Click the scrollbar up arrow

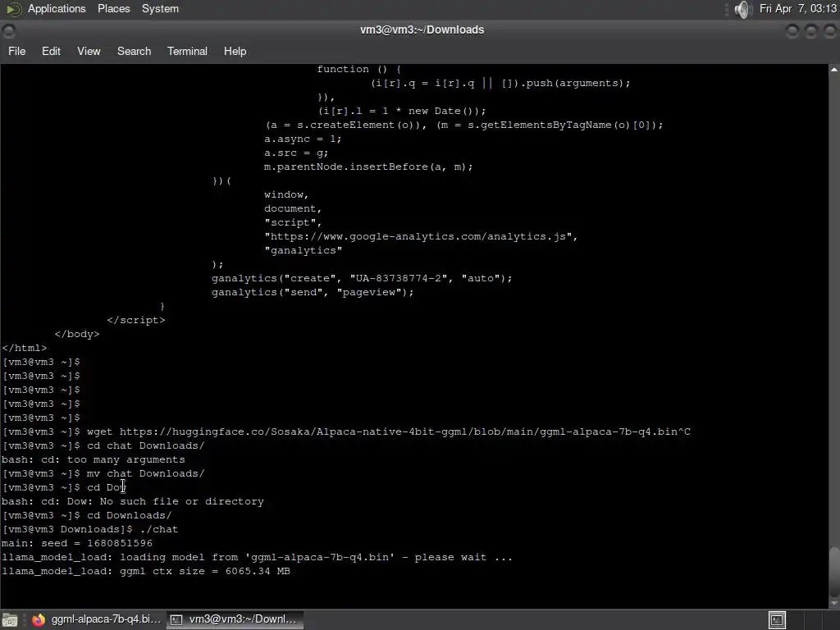tap(834, 70)
